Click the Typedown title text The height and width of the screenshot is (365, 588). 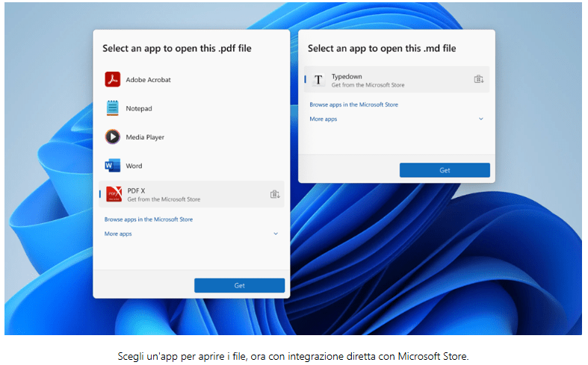pyautogui.click(x=347, y=76)
